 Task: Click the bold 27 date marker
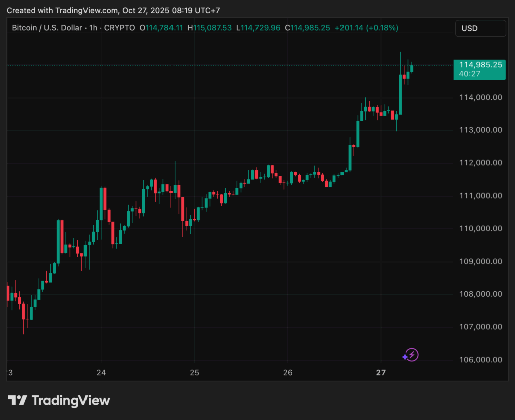coord(381,373)
